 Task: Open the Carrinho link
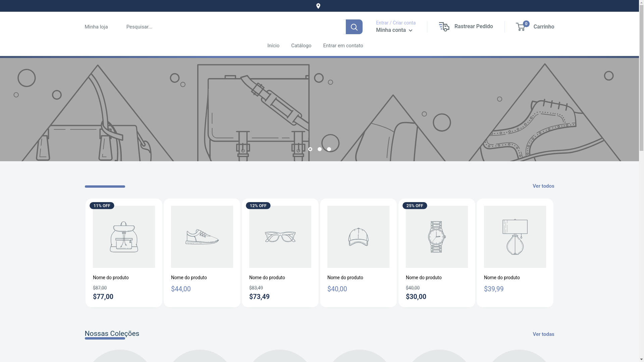pos(544,27)
